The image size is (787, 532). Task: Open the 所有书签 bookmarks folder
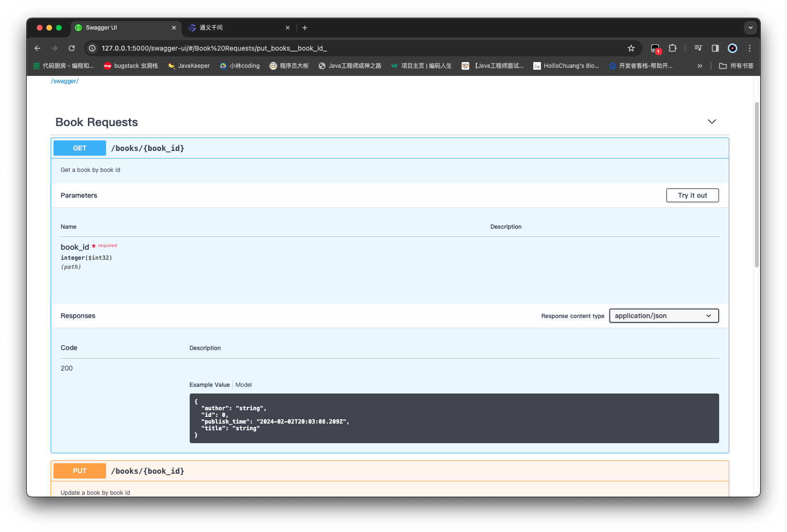[x=736, y=66]
